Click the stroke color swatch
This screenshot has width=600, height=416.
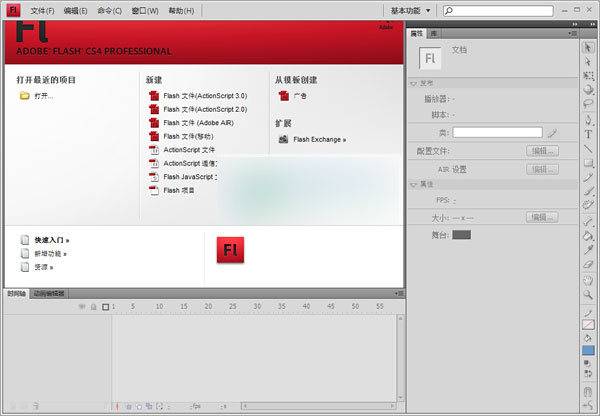click(589, 325)
